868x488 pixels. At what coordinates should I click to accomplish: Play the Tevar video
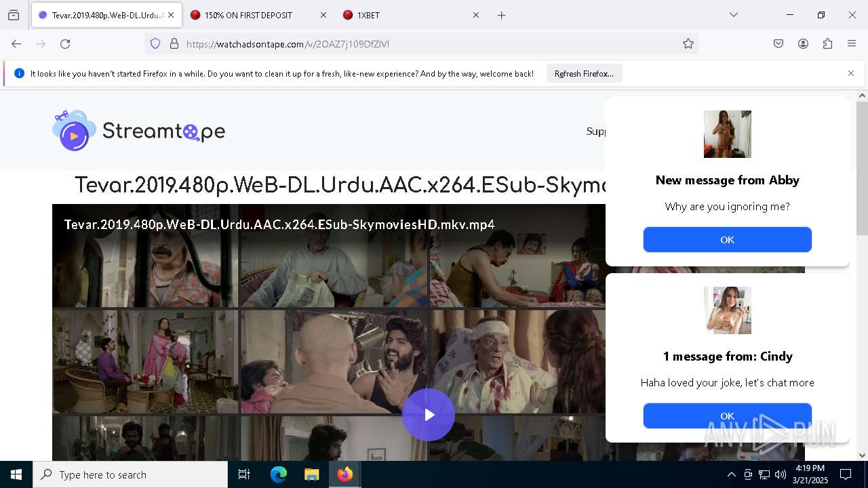click(x=429, y=415)
